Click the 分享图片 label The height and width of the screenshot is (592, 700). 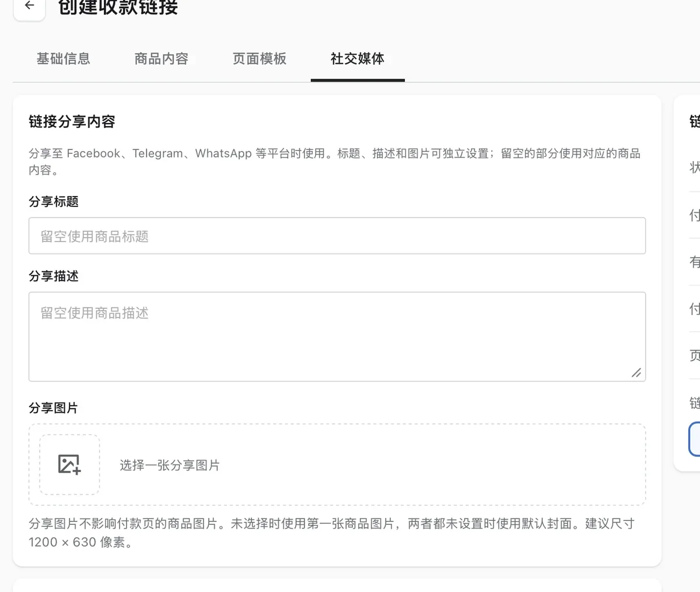pos(54,408)
